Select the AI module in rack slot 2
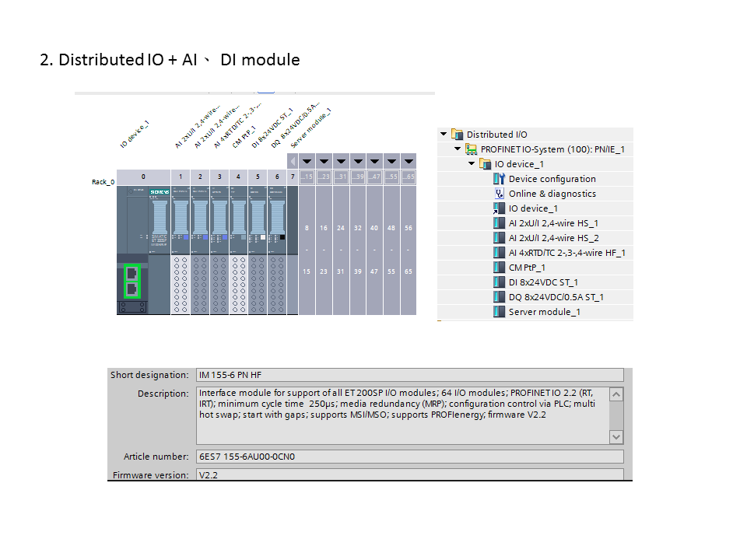 click(200, 250)
